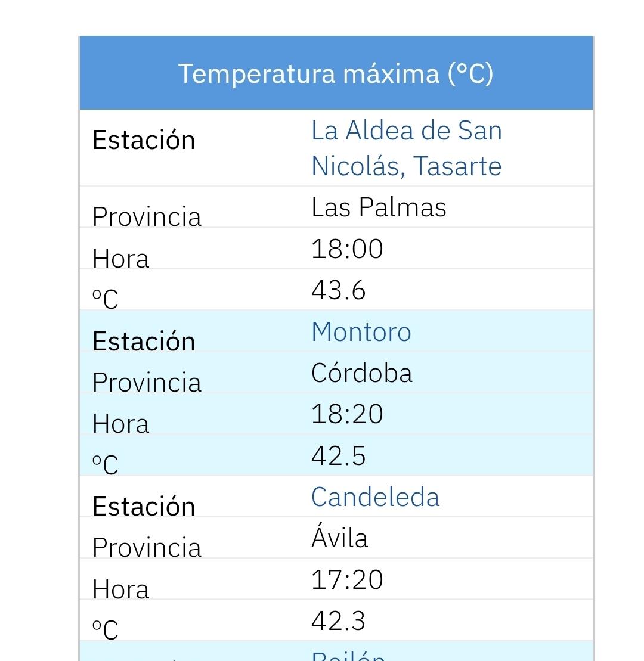This screenshot has width=644, height=661.
Task: Select the 42.5 temperature value
Action: [338, 456]
